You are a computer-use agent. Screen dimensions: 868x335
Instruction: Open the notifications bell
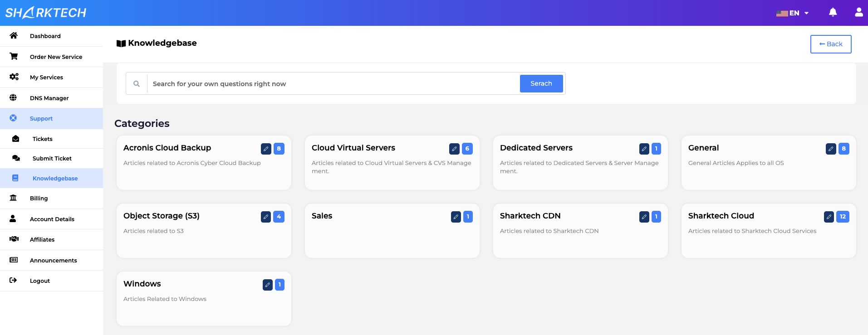833,12
